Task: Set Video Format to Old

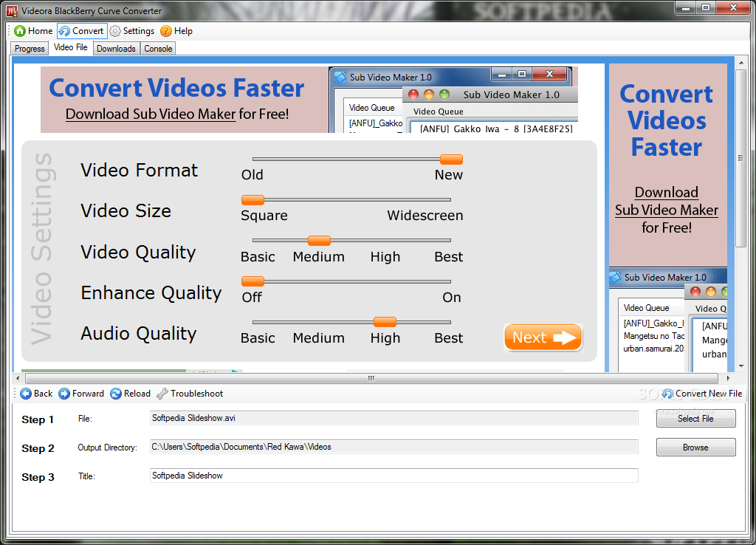Action: tap(252, 174)
